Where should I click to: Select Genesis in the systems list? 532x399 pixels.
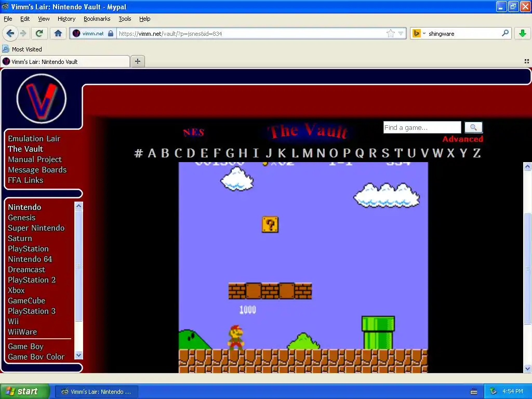(x=21, y=218)
